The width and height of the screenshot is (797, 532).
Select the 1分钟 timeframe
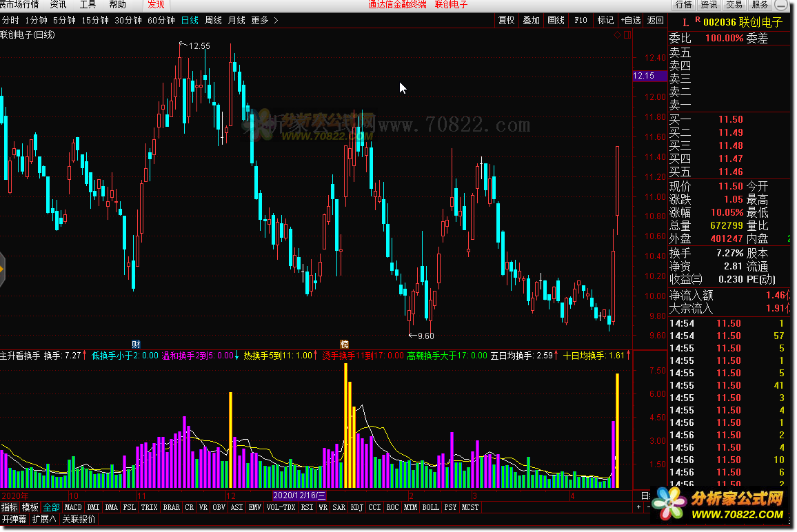36,20
